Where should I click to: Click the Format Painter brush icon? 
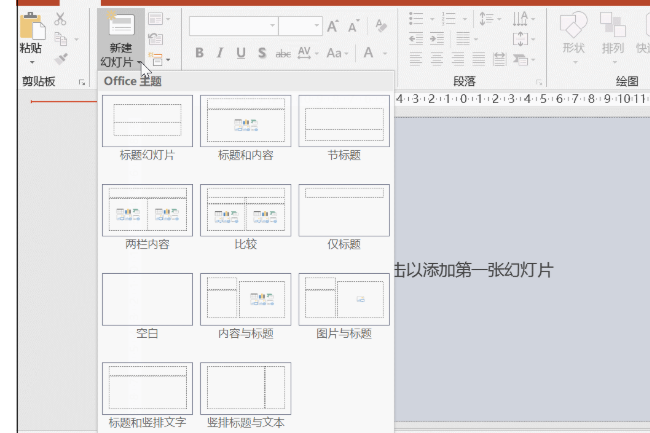tap(61, 59)
